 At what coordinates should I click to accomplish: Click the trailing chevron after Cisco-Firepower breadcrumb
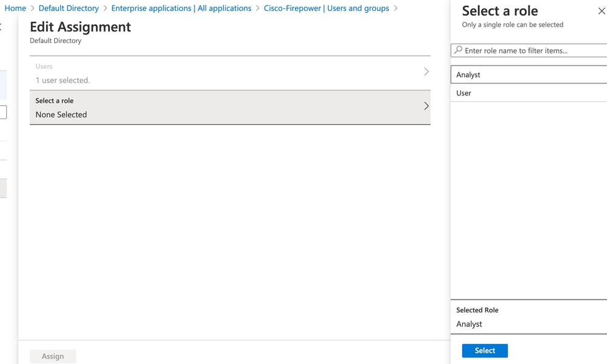point(395,8)
